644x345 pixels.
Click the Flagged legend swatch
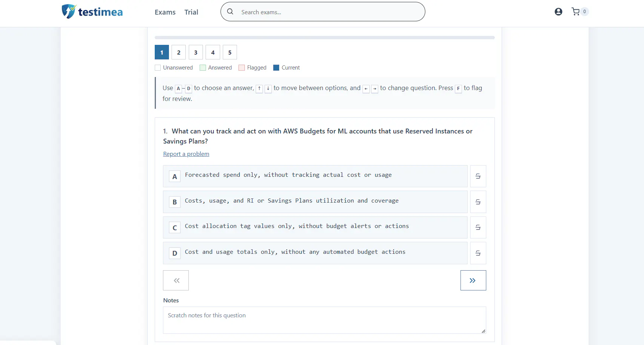[x=242, y=68]
